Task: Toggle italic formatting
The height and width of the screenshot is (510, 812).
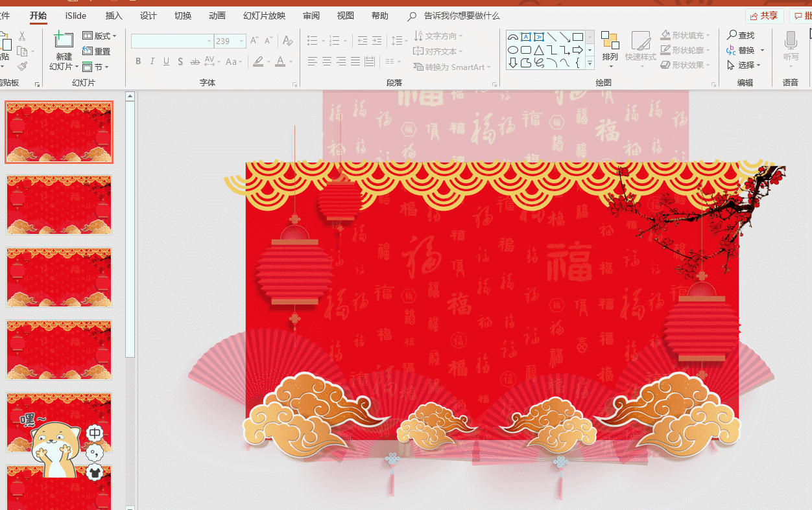Action: (151, 61)
